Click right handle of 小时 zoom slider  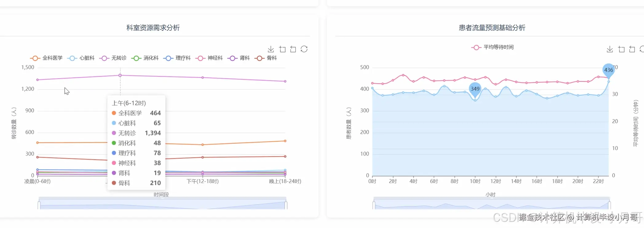(609, 205)
